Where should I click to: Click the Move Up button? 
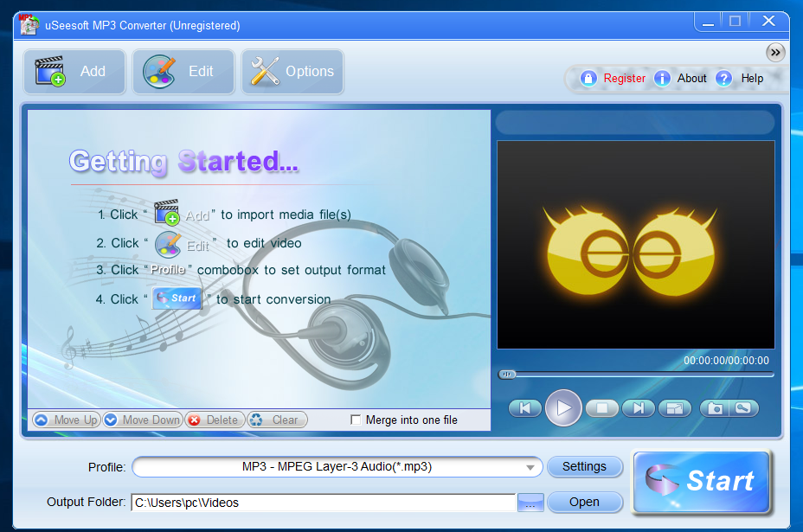click(x=67, y=420)
